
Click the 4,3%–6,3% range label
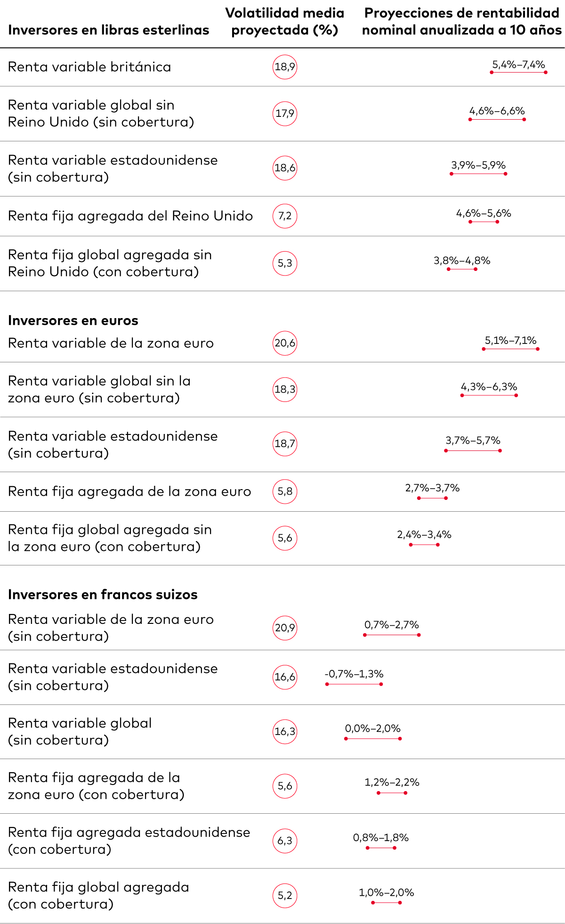(x=489, y=387)
